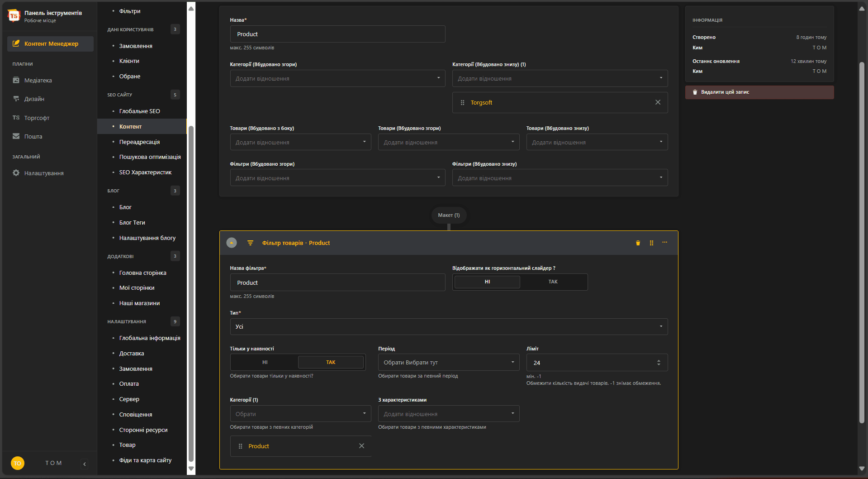Click Видалити цей запис button
868x479 pixels.
[x=759, y=92]
